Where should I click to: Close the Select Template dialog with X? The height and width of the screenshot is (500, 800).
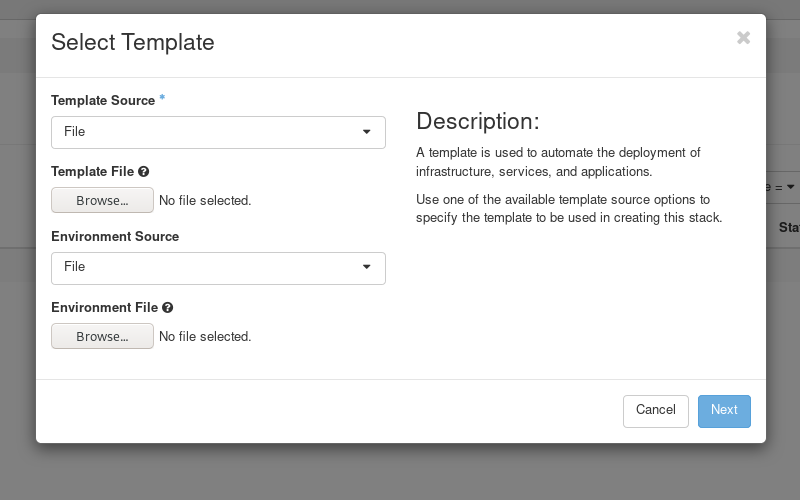coord(743,38)
